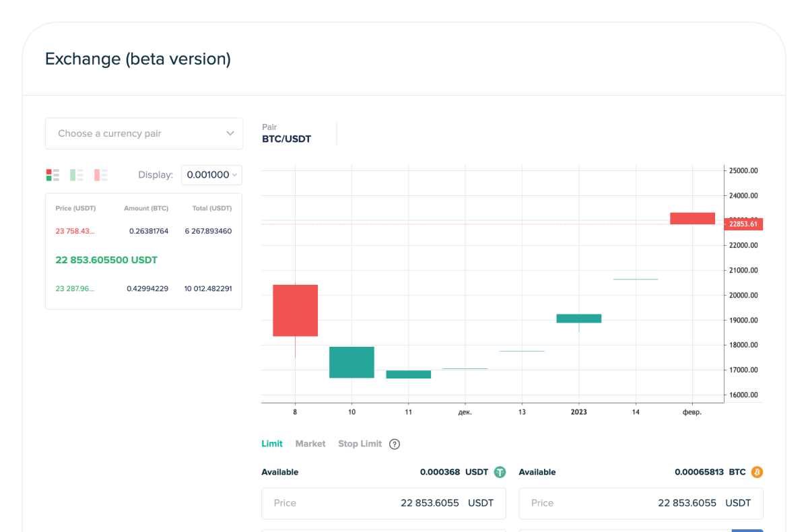This screenshot has height=532, width=808.
Task: Switch to the Market order tab
Action: tap(310, 444)
